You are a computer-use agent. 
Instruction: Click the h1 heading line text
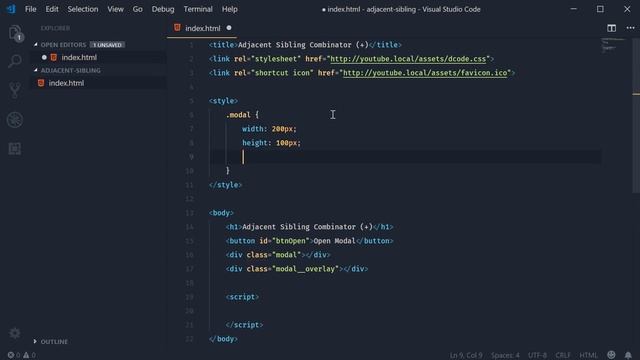tap(309, 227)
